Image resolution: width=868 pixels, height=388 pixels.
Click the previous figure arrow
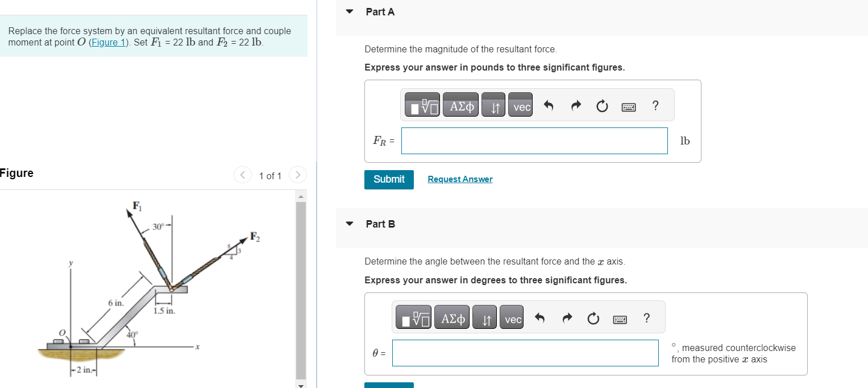tap(242, 175)
